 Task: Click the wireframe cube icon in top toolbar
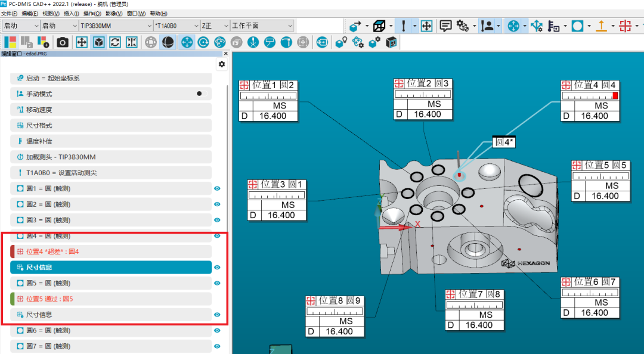pyautogui.click(x=379, y=26)
